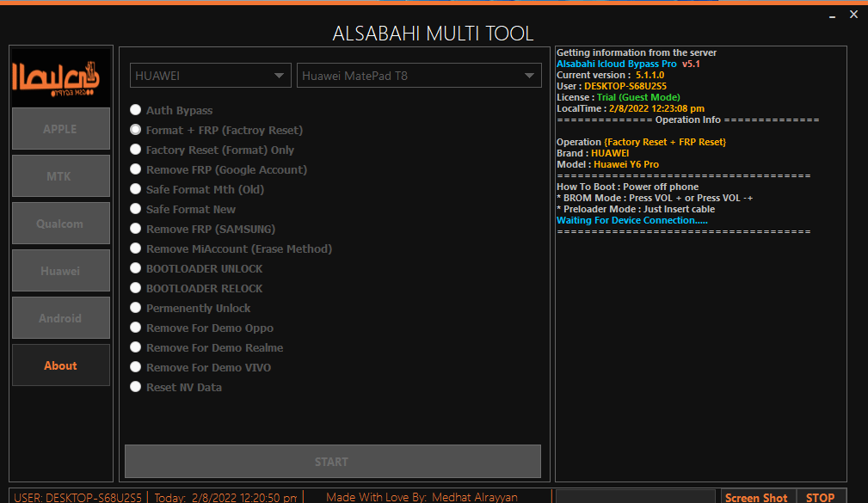
Task: Open the MTK section in the sidebar
Action: (60, 175)
